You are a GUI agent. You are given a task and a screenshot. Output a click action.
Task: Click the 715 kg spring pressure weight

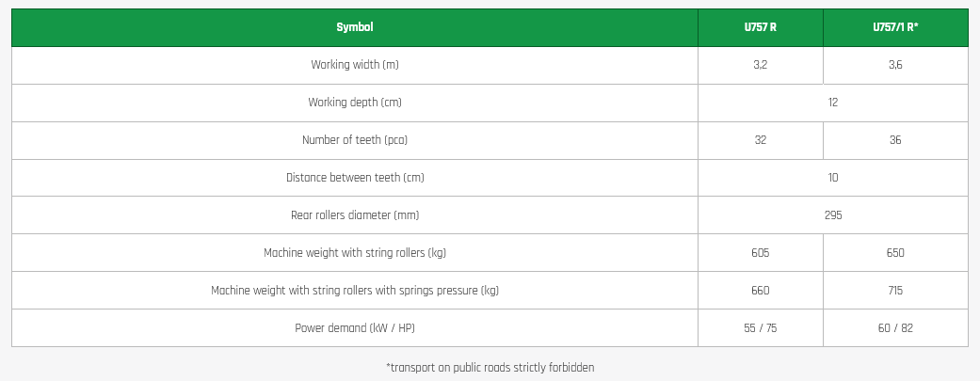(895, 291)
